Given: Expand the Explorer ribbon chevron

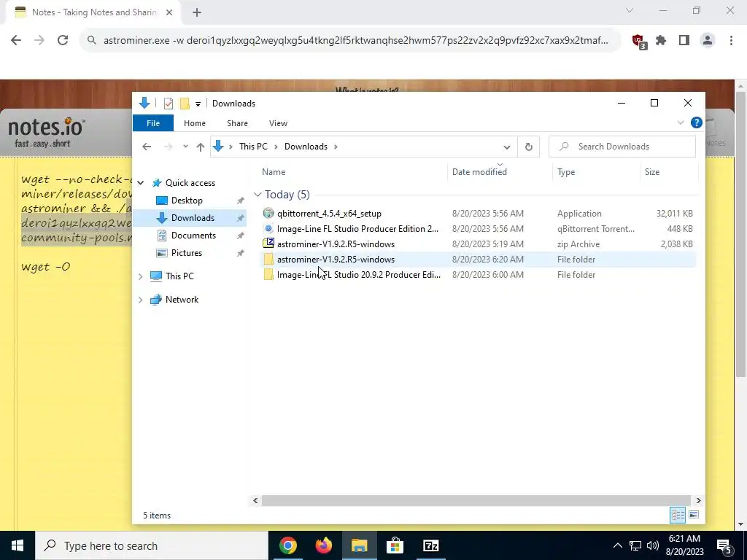Looking at the screenshot, I should [x=681, y=122].
